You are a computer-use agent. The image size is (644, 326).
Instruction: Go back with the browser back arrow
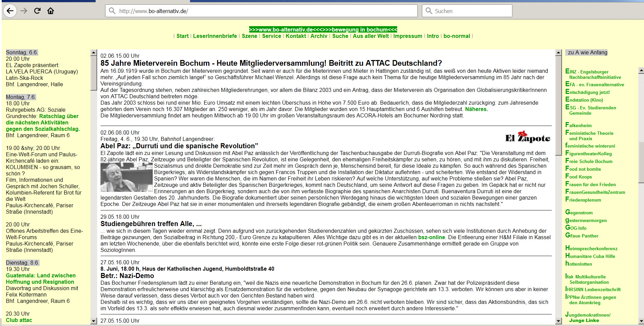[x=10, y=11]
